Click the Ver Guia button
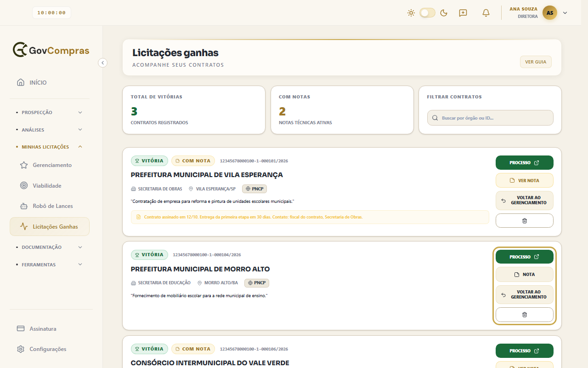The width and height of the screenshot is (588, 368). (x=536, y=62)
